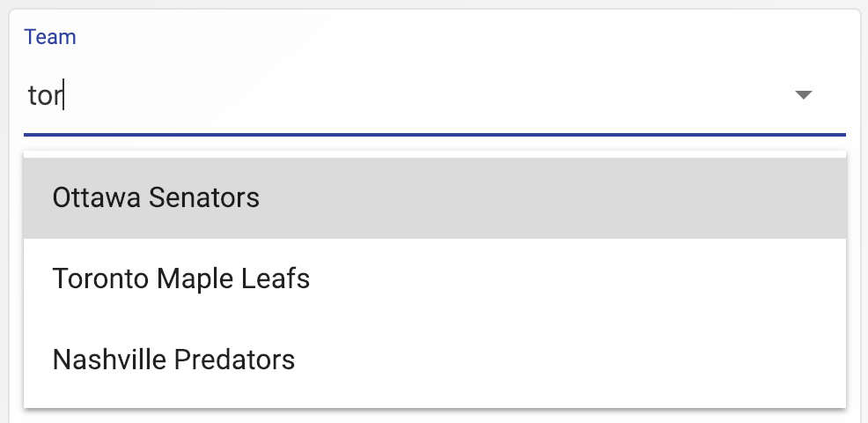
Task: Select the highlighted Ottawa Senators entry
Action: pos(157,197)
